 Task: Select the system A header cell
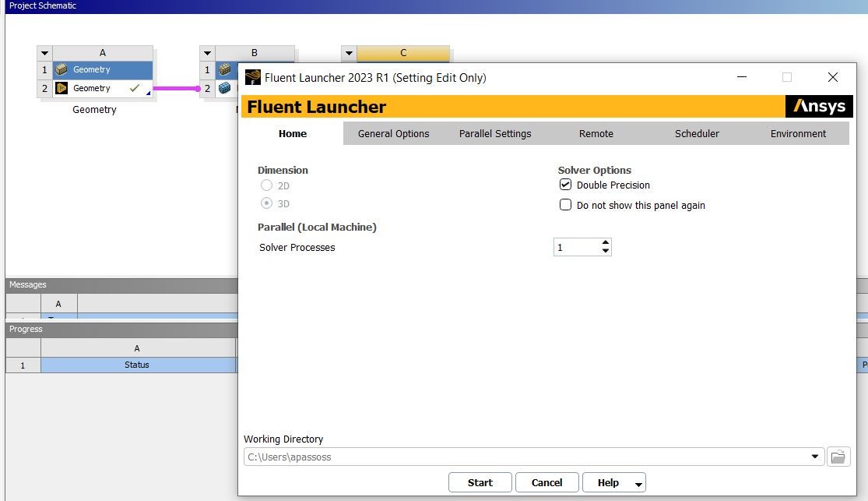(x=103, y=53)
